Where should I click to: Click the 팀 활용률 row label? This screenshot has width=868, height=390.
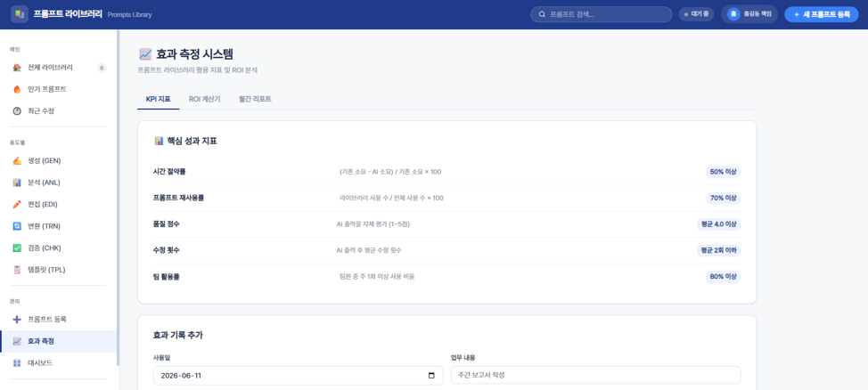coord(166,277)
